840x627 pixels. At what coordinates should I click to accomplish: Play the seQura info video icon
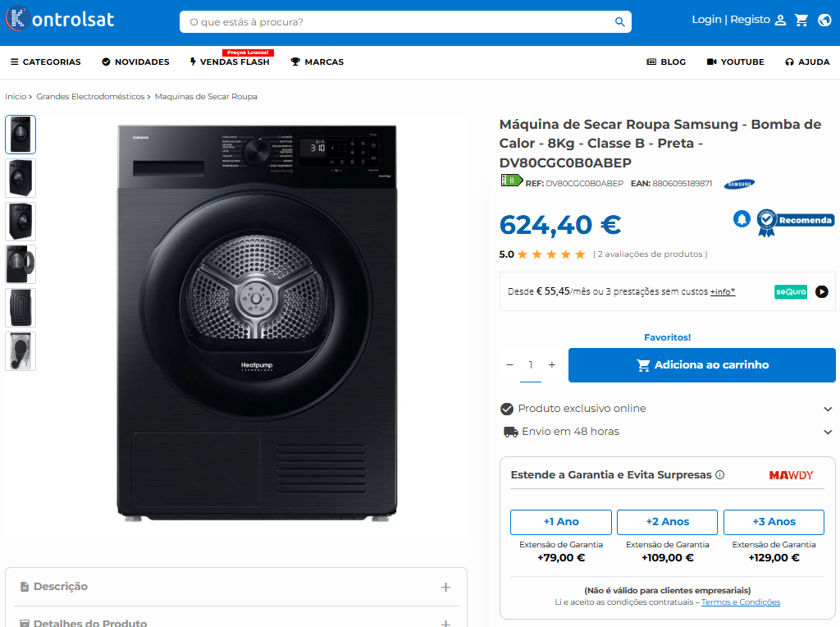point(821,291)
